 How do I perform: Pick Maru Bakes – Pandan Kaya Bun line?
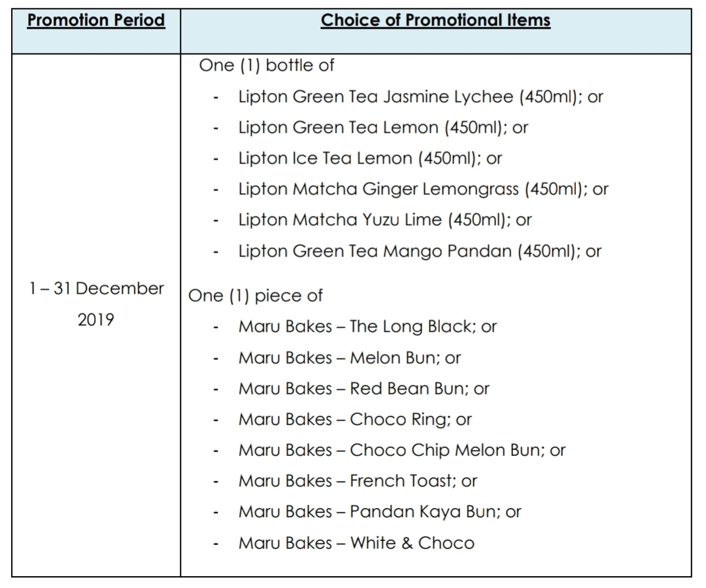coord(379,511)
